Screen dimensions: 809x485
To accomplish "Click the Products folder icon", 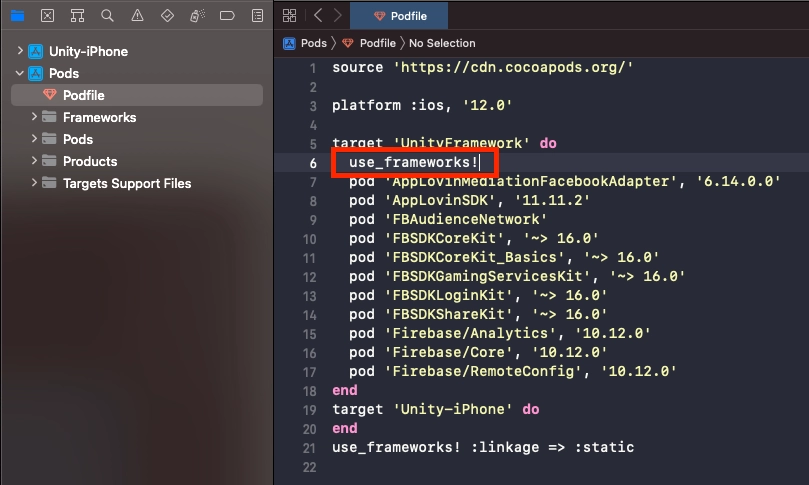I will [49, 160].
